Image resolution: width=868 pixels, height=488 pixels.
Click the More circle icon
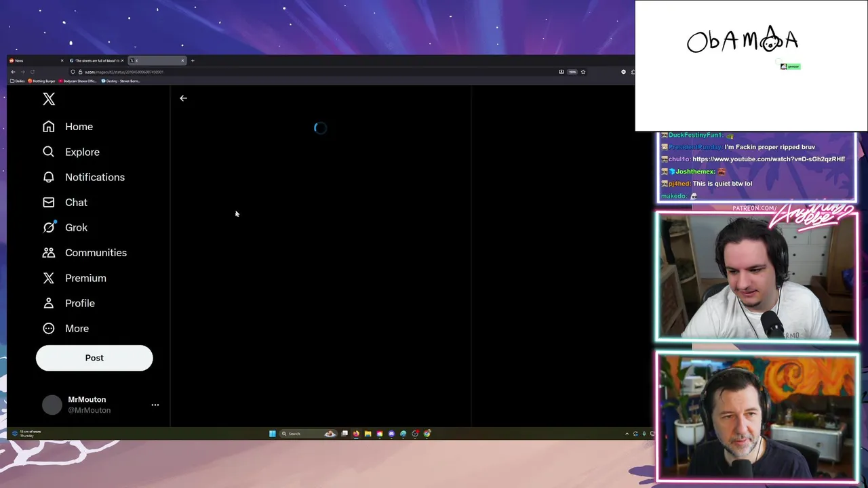(49, 328)
